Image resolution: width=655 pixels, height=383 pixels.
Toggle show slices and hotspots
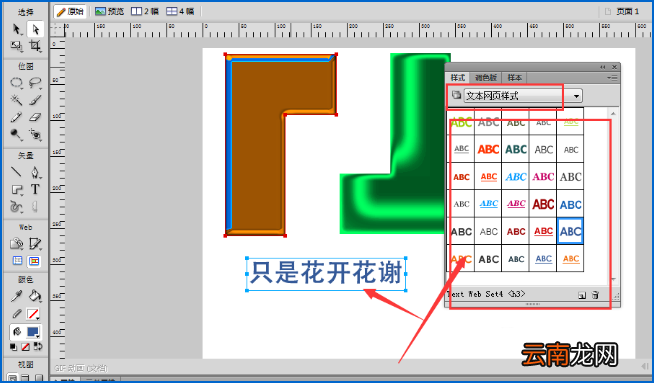click(34, 261)
